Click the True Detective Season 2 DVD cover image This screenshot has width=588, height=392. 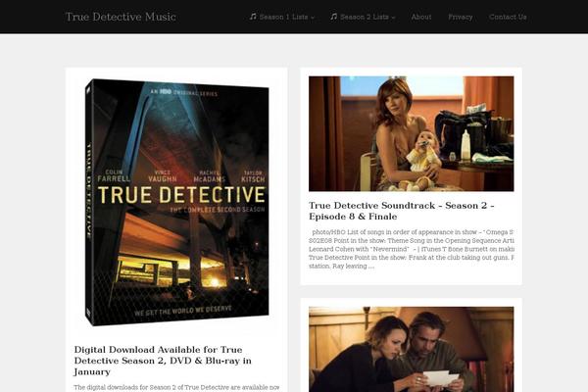point(176,203)
